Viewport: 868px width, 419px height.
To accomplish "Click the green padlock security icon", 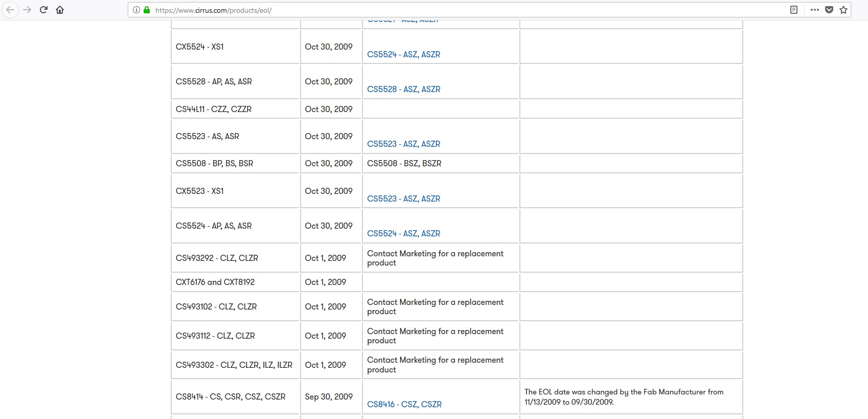I will click(x=147, y=10).
